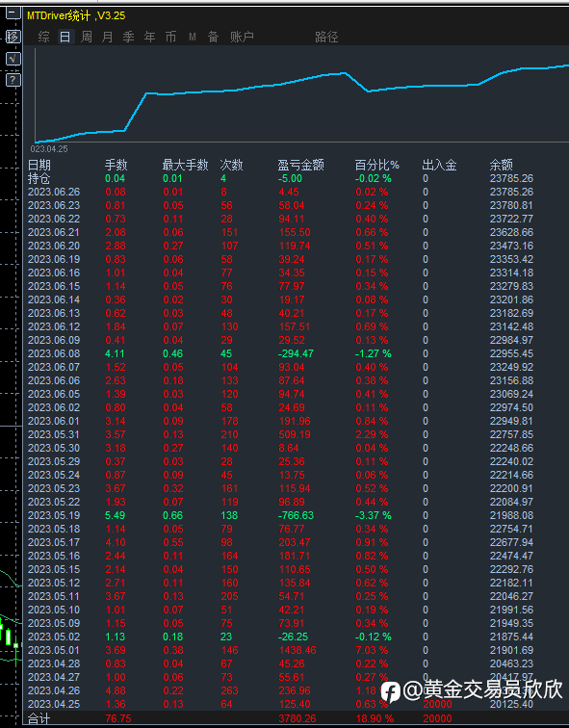The width and height of the screenshot is (569, 728).
Task: Select the 2023.06.07 date row
Action: (54, 367)
